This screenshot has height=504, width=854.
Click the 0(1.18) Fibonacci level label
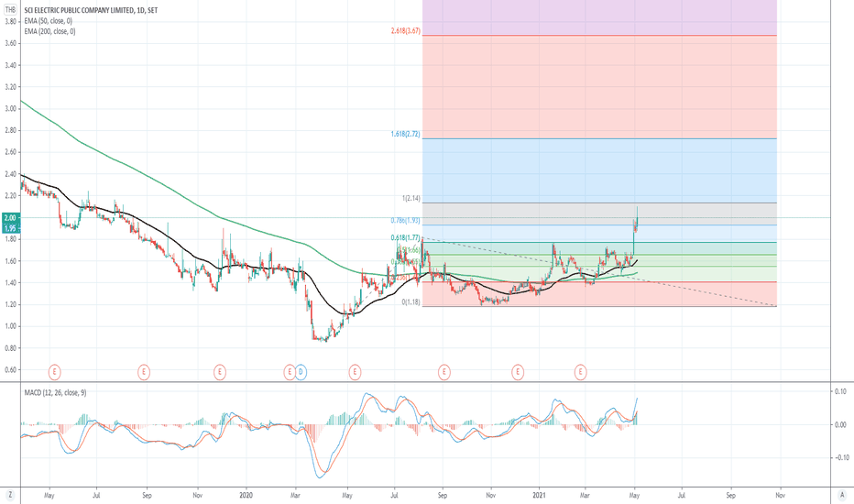click(411, 301)
